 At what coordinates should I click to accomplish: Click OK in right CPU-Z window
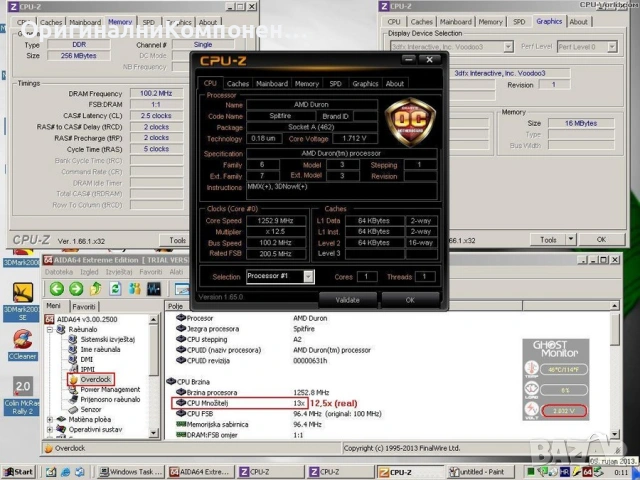click(x=602, y=240)
